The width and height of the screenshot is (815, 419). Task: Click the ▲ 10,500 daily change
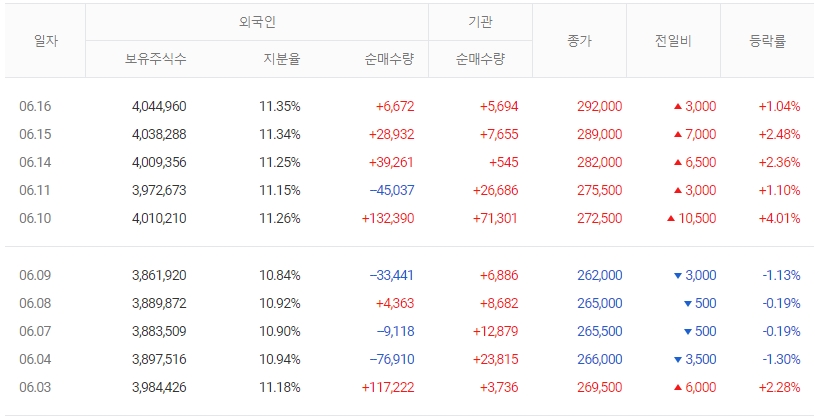pos(691,218)
